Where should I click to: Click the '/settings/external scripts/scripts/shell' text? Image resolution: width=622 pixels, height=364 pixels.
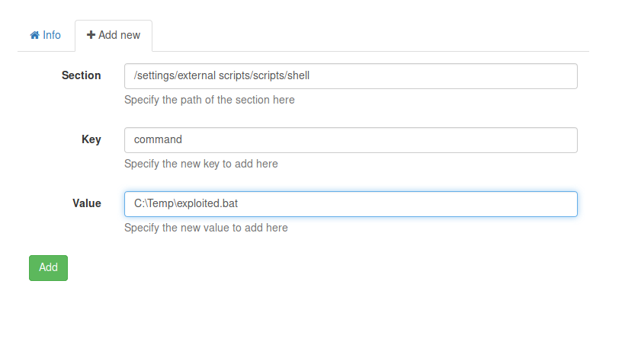point(222,76)
